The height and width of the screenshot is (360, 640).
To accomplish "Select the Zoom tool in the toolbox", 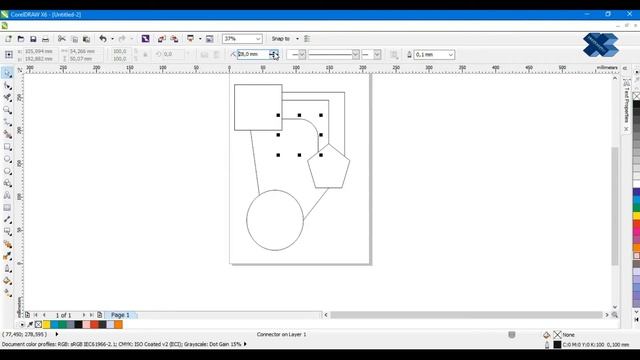I will 7,110.
